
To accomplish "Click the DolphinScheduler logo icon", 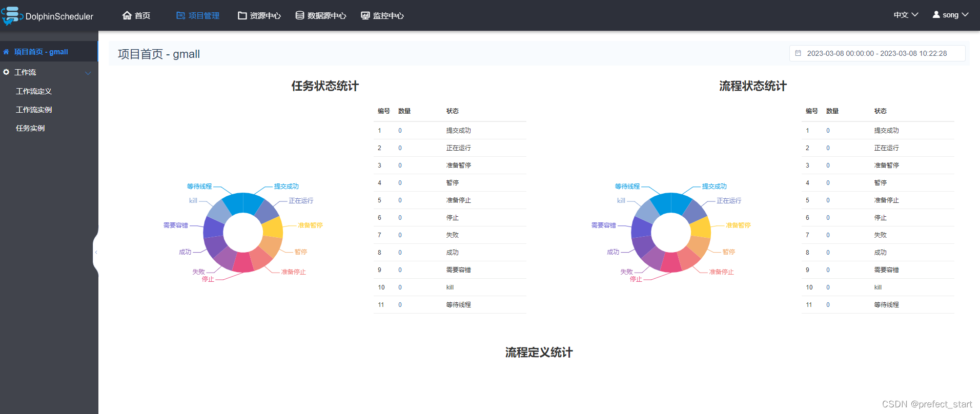I will pos(11,16).
